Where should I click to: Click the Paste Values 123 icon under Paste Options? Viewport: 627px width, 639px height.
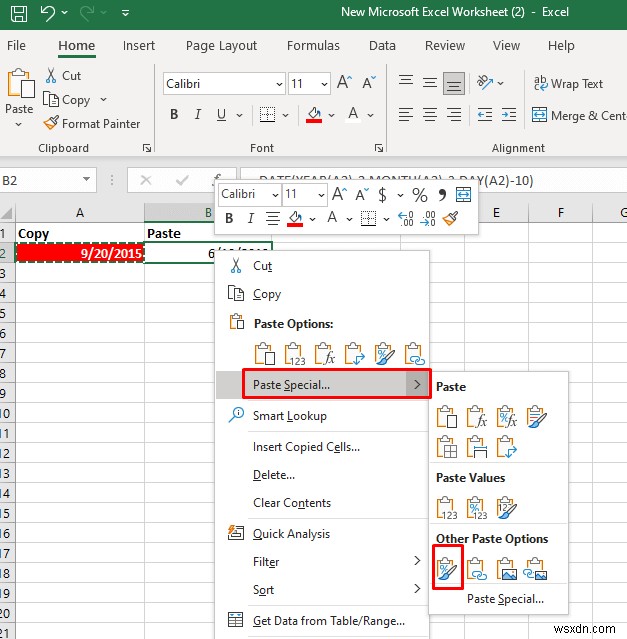pyautogui.click(x=295, y=354)
